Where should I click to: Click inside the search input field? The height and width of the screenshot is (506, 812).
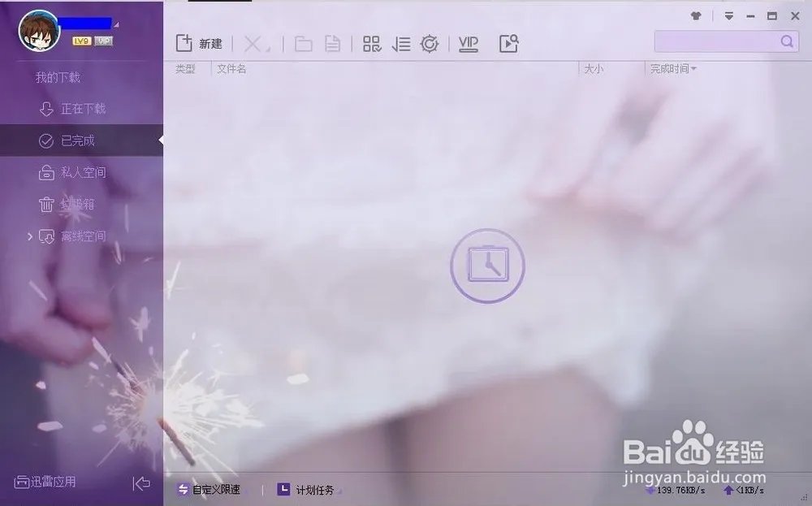coord(715,41)
